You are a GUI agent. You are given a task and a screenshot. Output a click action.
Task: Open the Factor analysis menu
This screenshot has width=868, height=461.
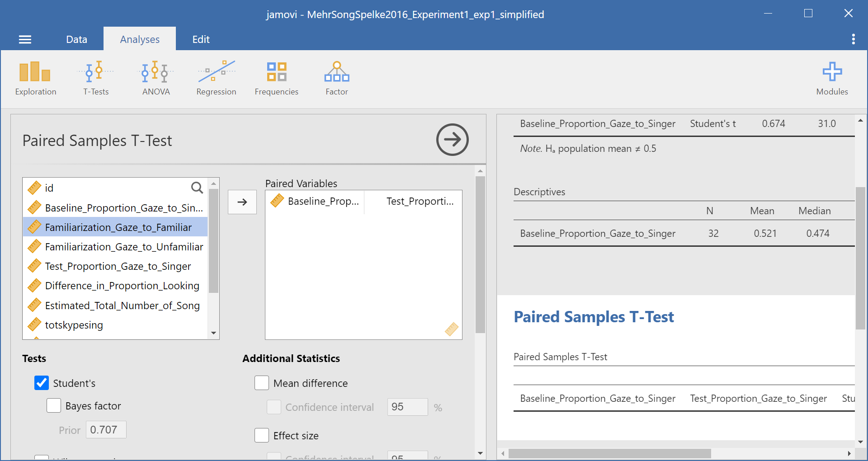point(336,79)
